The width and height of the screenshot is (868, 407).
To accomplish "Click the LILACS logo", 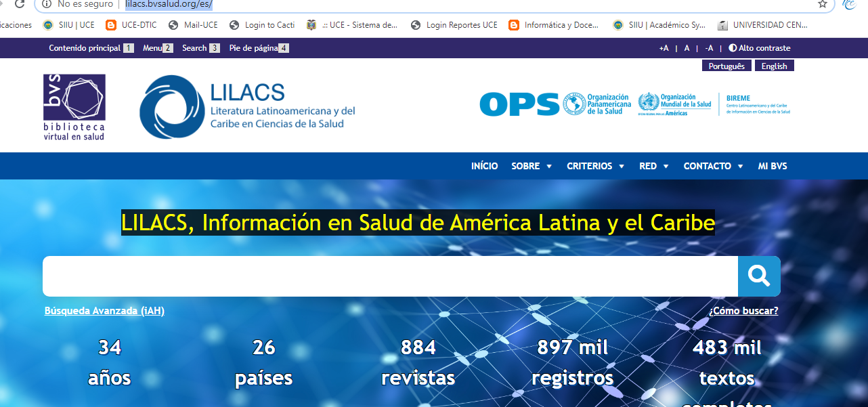I will pyautogui.click(x=248, y=107).
